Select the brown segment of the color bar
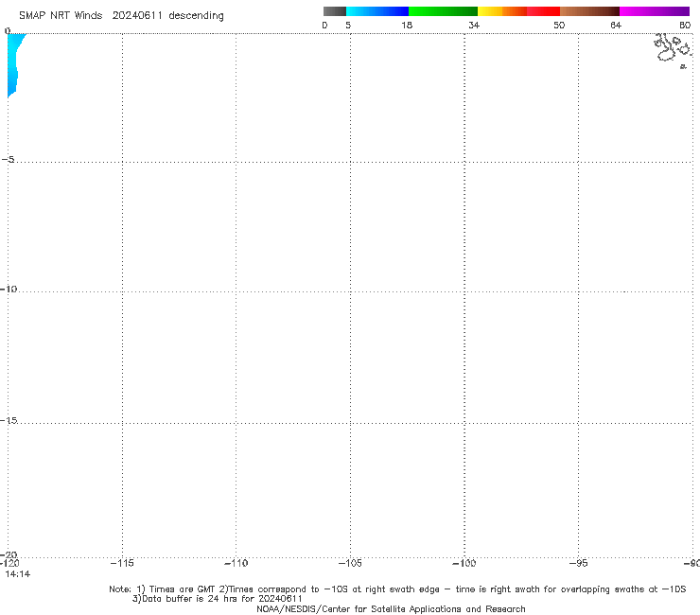This screenshot has width=700, height=615. point(589,11)
